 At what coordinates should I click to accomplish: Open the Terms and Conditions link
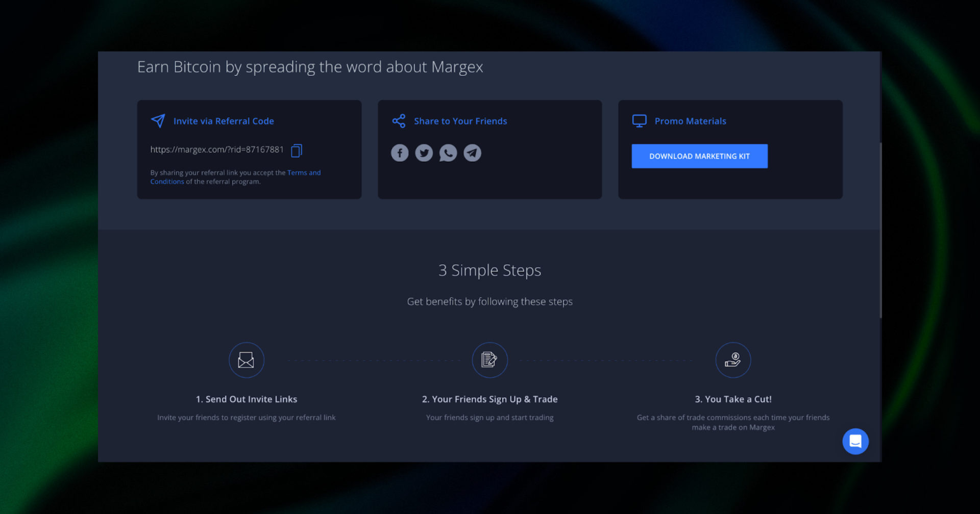coord(304,172)
